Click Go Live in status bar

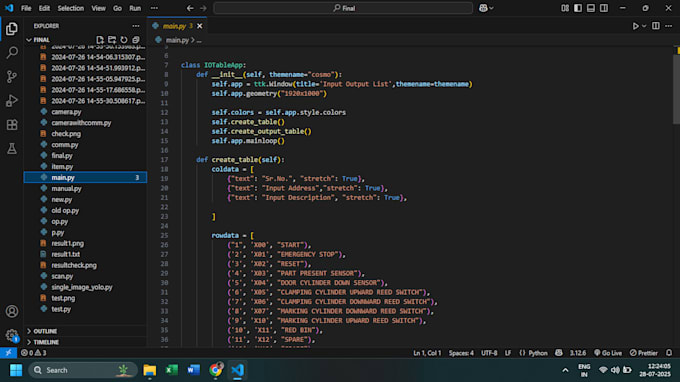click(x=608, y=353)
